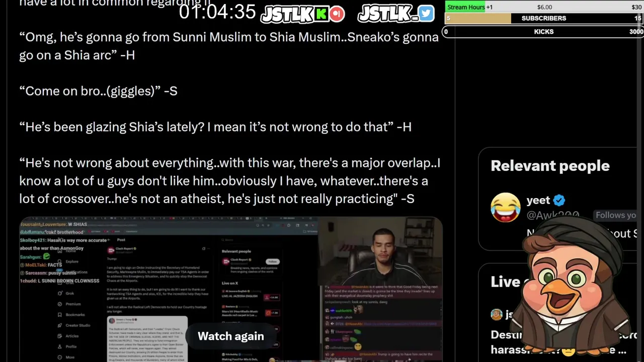Click the line "He's been glazing Shia's lately?"
The height and width of the screenshot is (362, 644).
215,127
